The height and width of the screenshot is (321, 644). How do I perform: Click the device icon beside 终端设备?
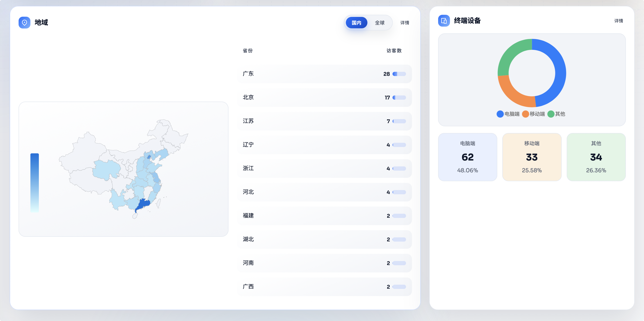[444, 21]
